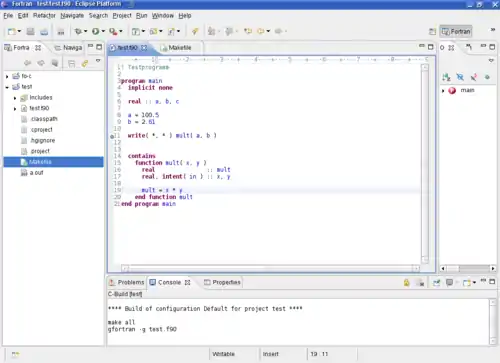Viewport: 500px width, 363px height.
Task: Switch to the Navigator tab
Action: pos(68,48)
